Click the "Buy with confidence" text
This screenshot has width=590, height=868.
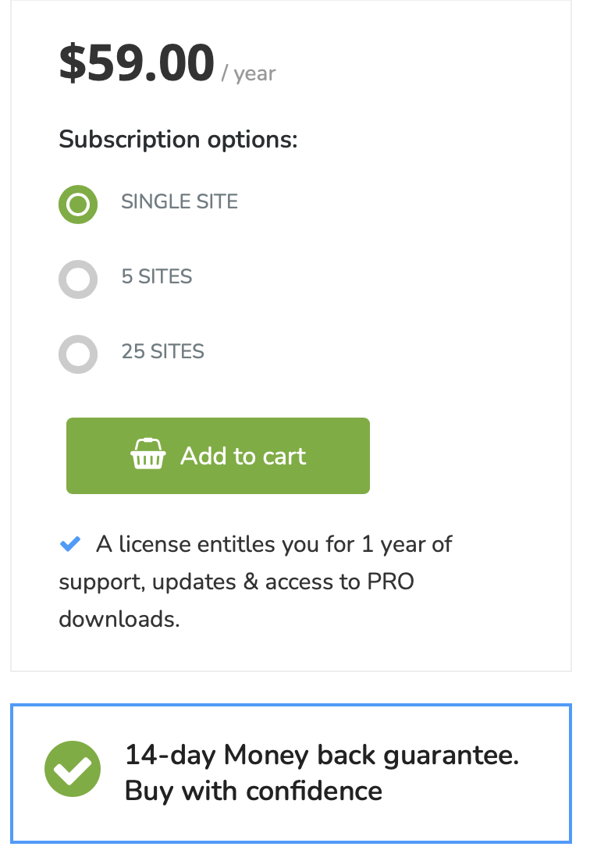254,791
